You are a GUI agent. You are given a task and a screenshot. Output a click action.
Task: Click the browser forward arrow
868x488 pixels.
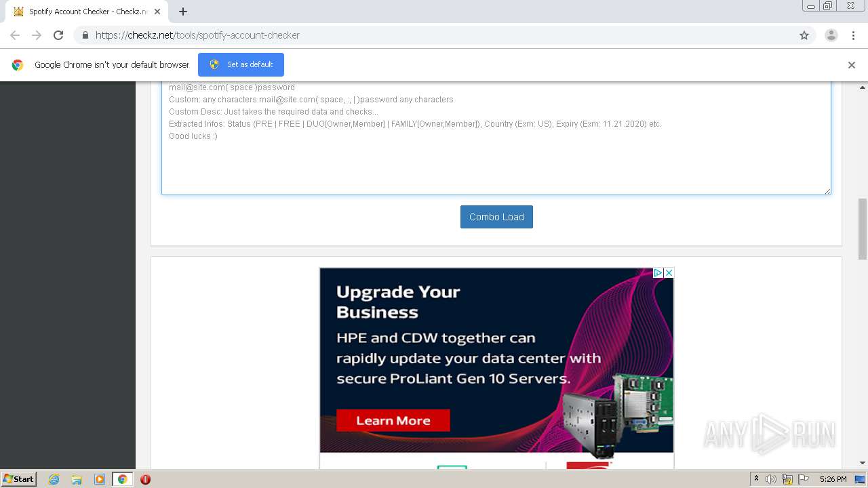click(37, 35)
